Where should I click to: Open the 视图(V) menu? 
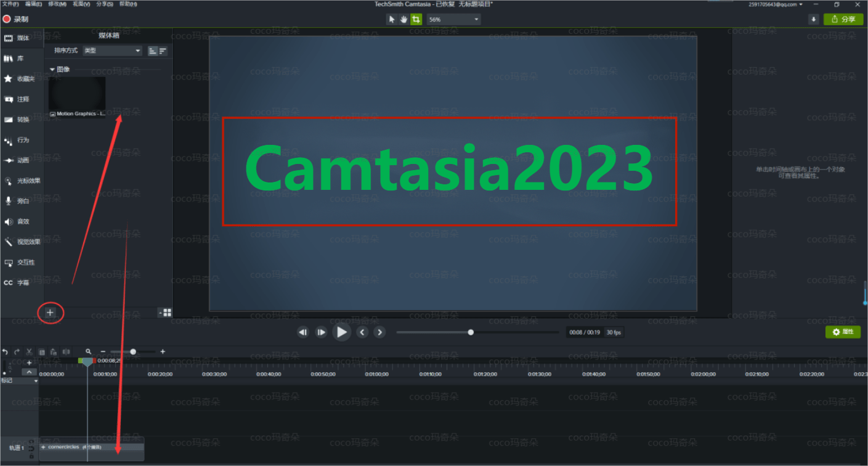click(81, 4)
